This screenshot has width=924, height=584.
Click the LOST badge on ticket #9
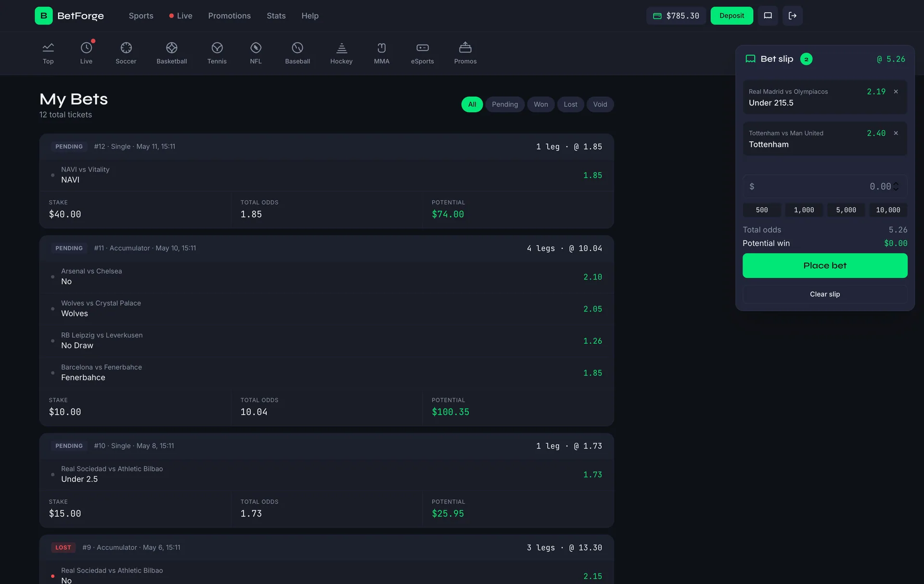coord(63,547)
